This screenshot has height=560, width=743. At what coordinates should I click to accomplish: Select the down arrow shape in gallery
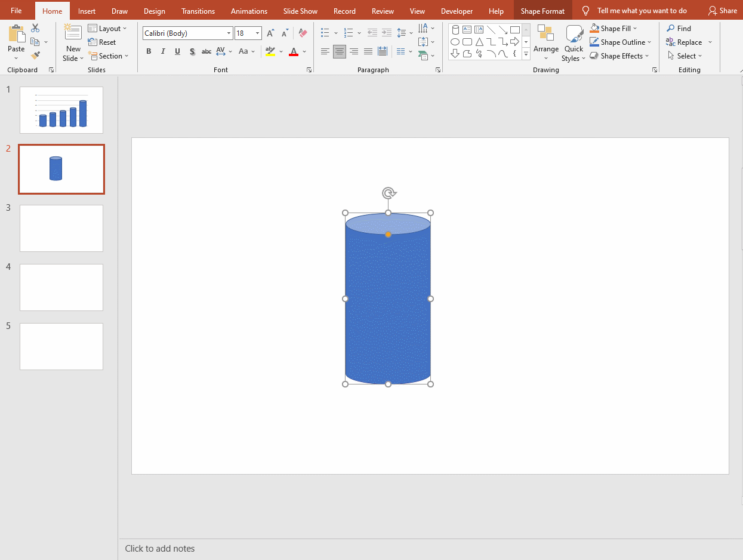point(455,54)
